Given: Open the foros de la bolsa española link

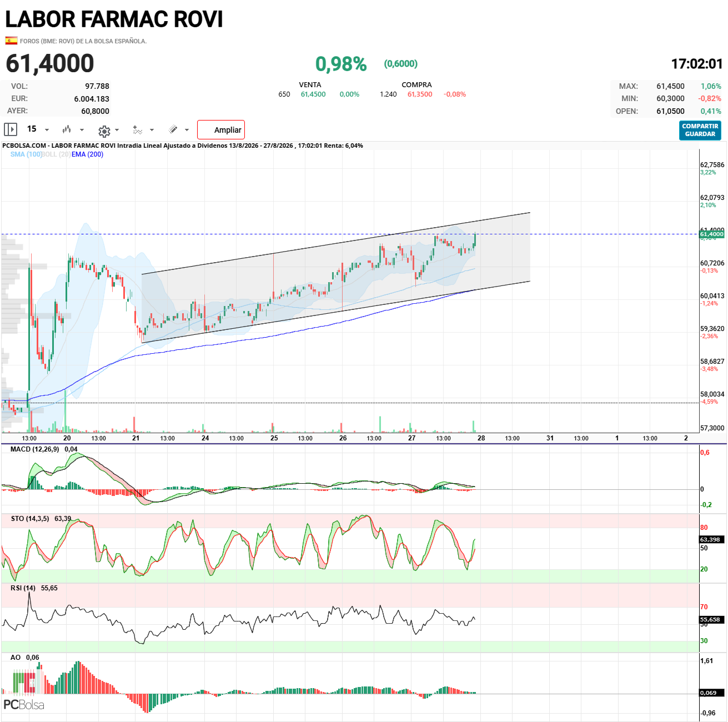Looking at the screenshot, I should coord(83,41).
